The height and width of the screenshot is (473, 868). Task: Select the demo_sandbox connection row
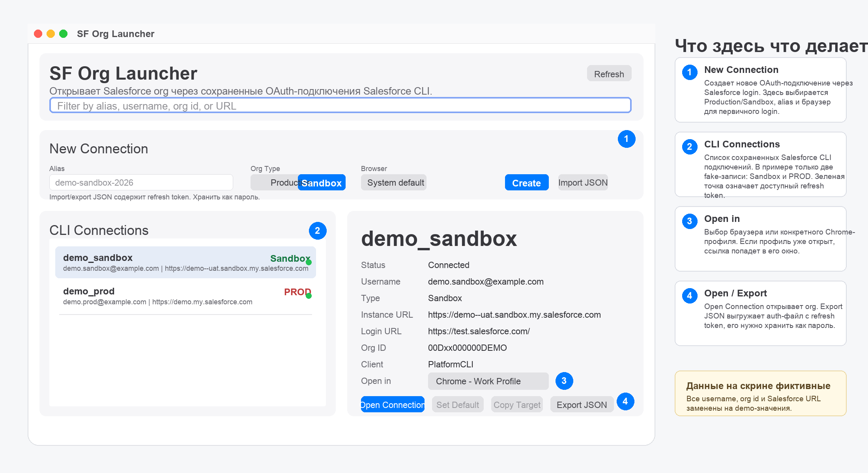click(x=185, y=263)
